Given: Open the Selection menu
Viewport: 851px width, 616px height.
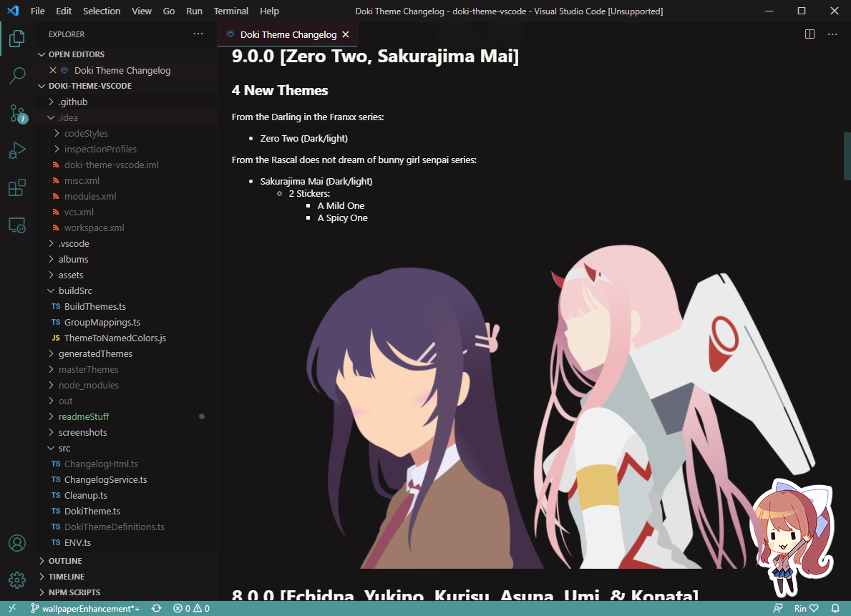Looking at the screenshot, I should tap(102, 11).
